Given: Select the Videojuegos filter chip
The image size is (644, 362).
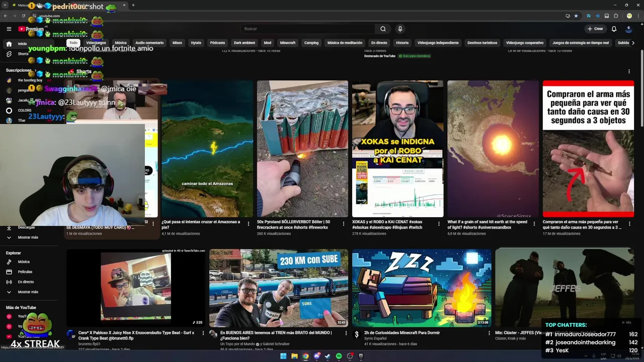Looking at the screenshot, I should (x=96, y=43).
